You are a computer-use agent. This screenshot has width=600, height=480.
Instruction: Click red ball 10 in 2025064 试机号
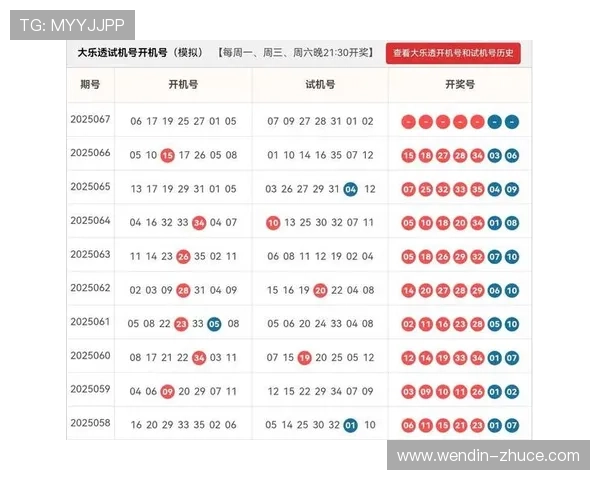tap(273, 223)
